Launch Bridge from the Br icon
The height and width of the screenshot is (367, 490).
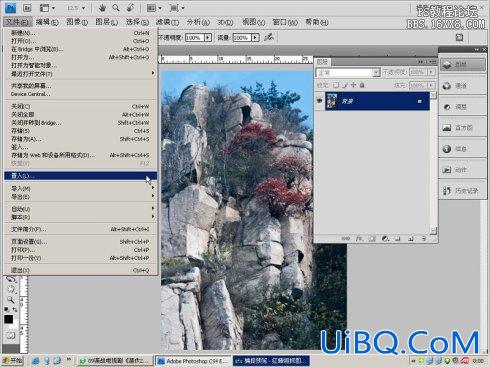point(27,8)
